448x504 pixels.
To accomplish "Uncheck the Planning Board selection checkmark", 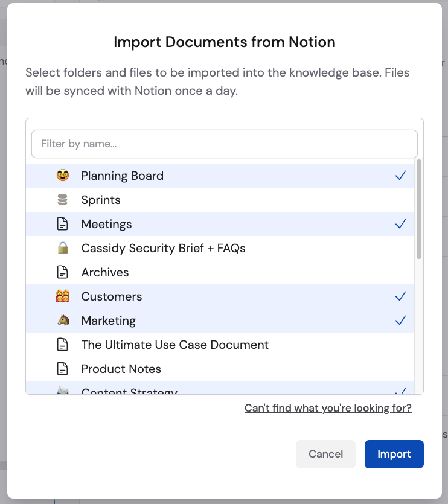I will (400, 176).
